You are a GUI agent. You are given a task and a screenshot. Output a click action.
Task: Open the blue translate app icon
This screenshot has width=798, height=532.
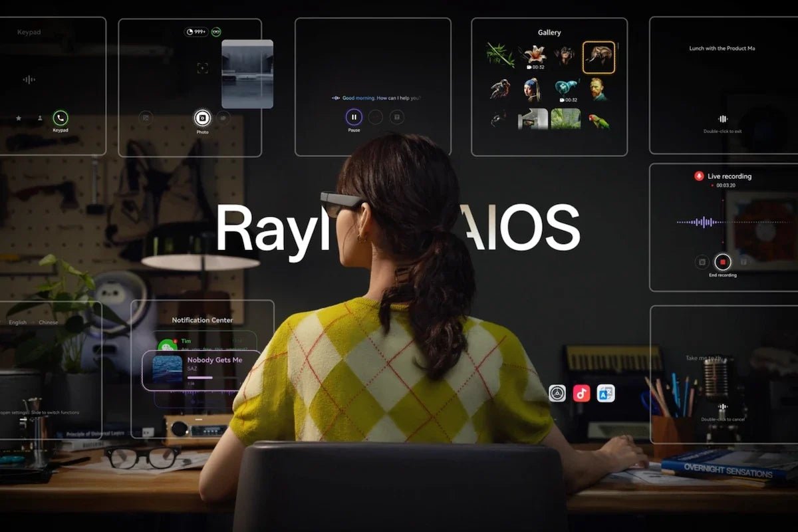pos(606,393)
